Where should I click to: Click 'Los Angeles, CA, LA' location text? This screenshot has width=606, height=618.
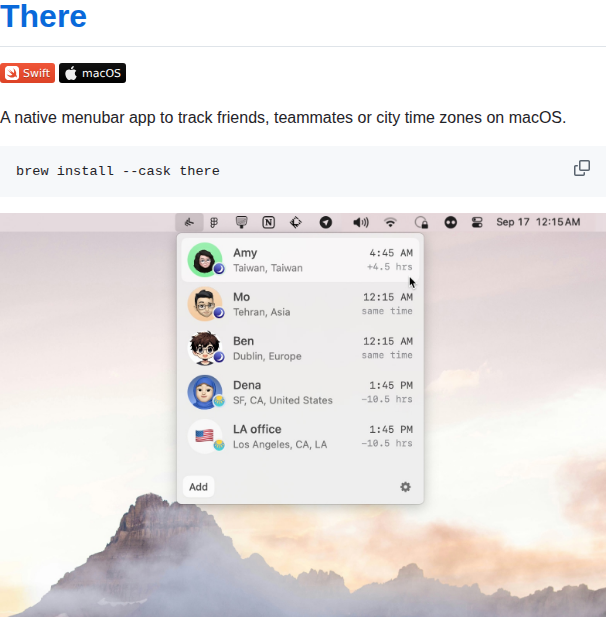(280, 445)
